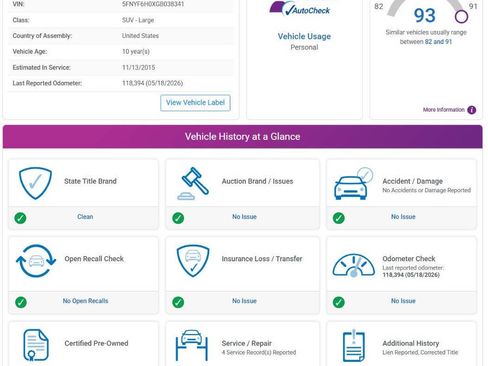Click the Insurance Loss / Transfer title
The width and height of the screenshot is (488, 366).
tap(262, 259)
